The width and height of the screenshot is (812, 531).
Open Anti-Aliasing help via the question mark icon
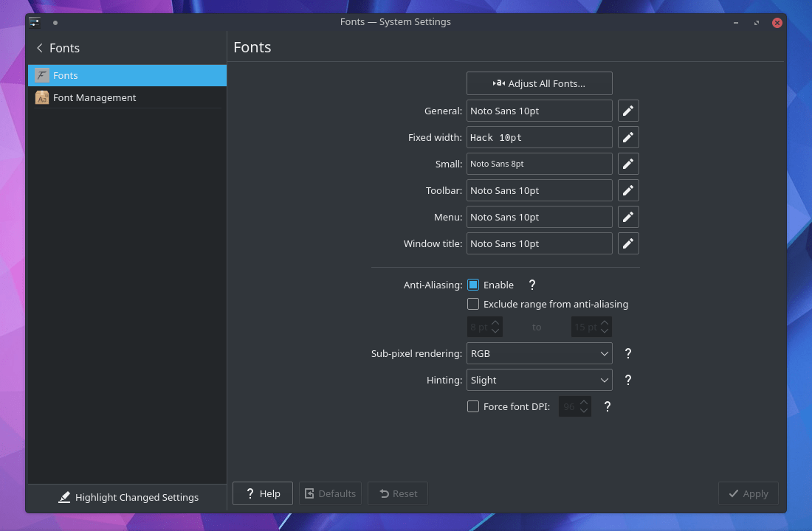(x=531, y=285)
